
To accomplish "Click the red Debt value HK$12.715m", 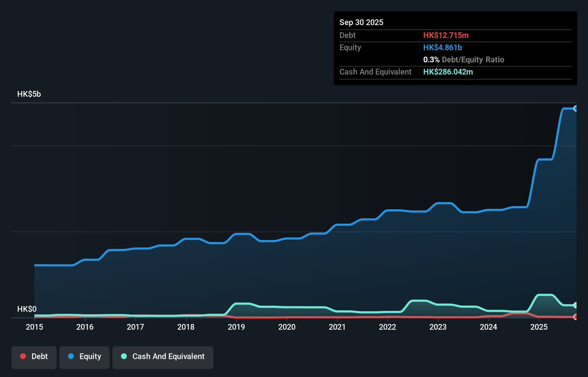I will coord(446,35).
